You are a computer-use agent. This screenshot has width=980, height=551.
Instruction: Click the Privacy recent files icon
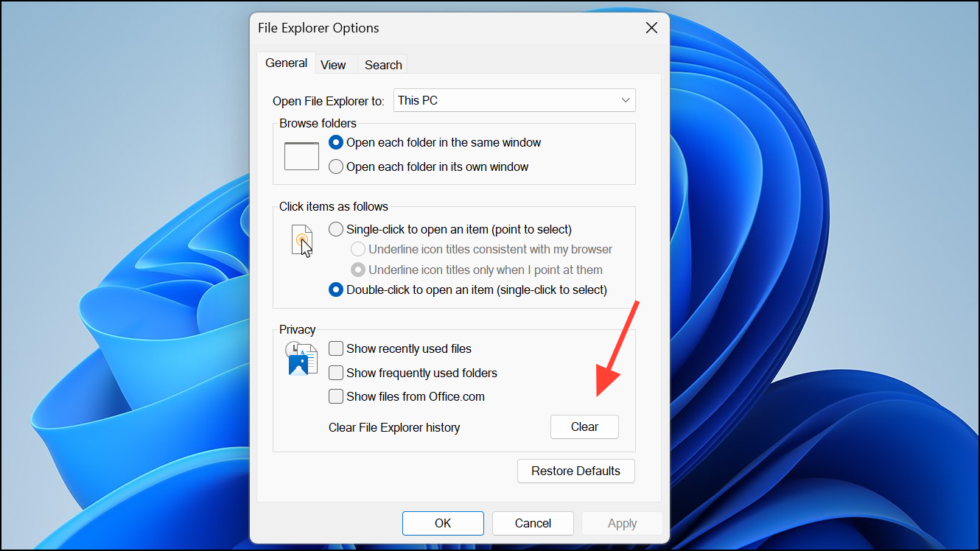(x=301, y=359)
